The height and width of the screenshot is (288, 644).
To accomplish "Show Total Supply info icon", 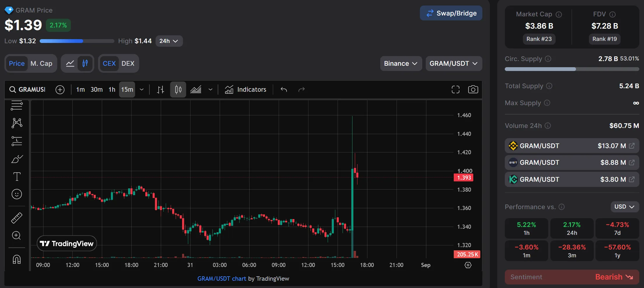I will coord(549,86).
